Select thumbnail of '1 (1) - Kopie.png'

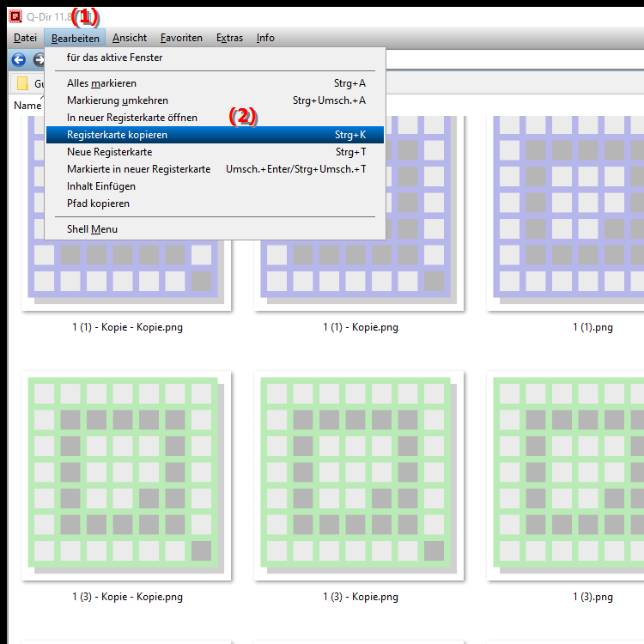tap(359, 273)
